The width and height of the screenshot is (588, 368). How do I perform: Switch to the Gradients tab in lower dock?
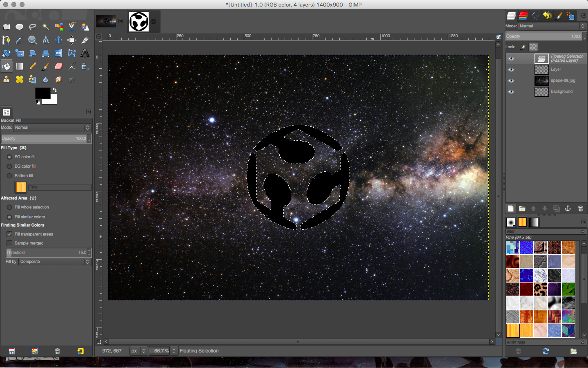534,222
